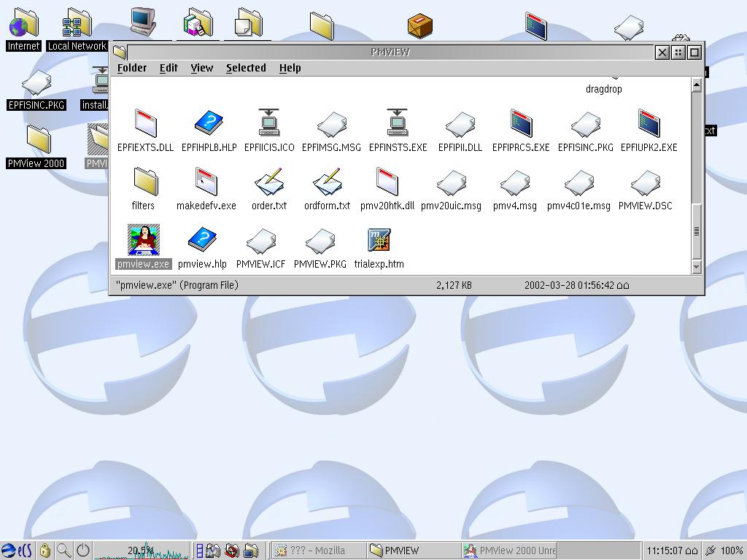
Task: Switch to the PMVIEW taskbar button
Action: coord(414,551)
